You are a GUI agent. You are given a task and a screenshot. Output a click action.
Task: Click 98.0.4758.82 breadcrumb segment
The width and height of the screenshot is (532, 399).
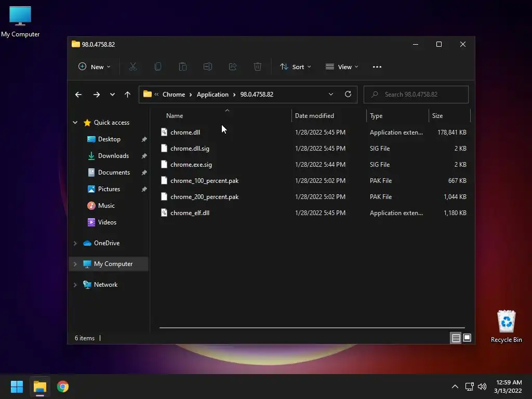pyautogui.click(x=257, y=95)
